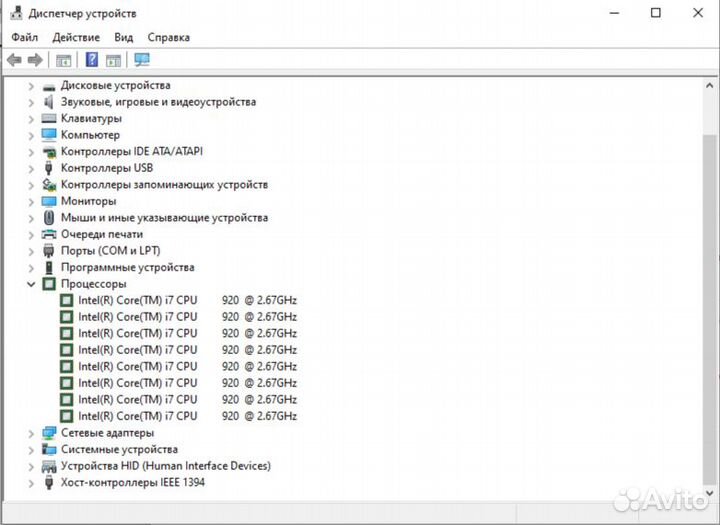The width and height of the screenshot is (720, 525).
Task: Click the monitor icon next to Мониторы
Action: click(x=49, y=201)
